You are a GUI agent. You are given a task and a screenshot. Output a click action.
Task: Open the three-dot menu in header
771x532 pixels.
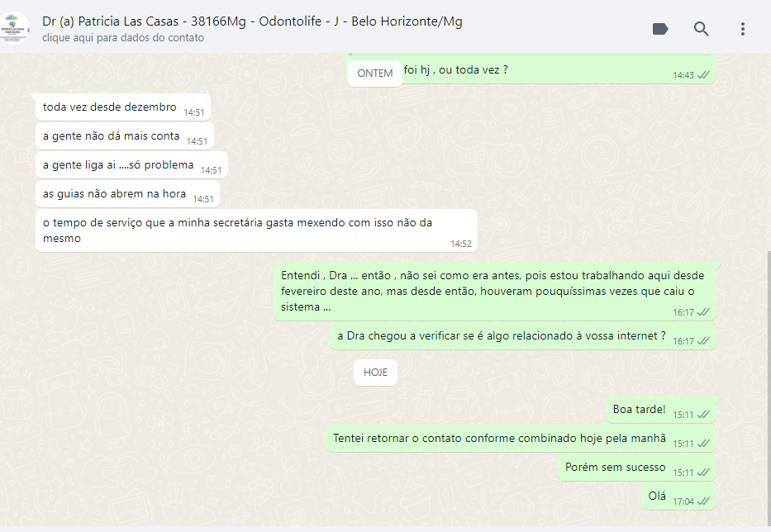coord(742,29)
